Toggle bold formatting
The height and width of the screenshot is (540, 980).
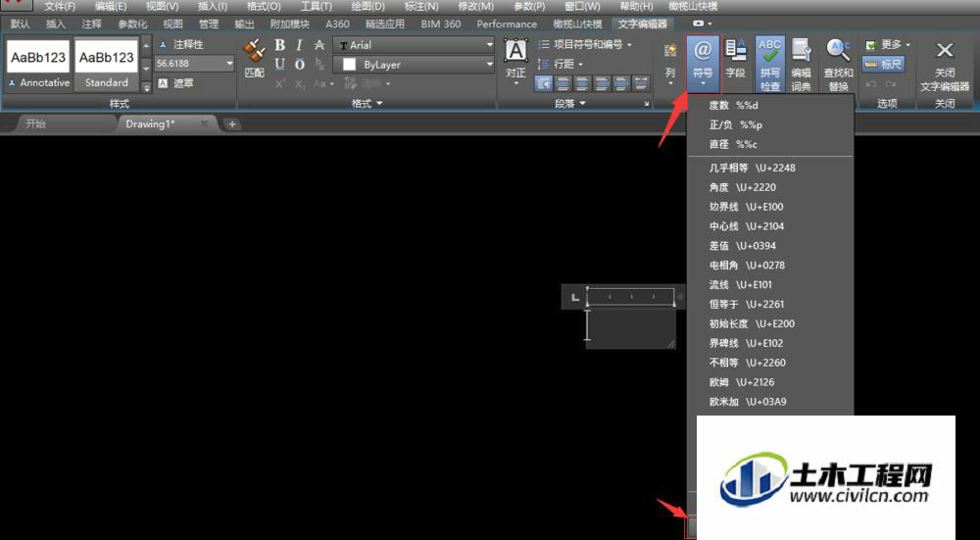[x=280, y=45]
